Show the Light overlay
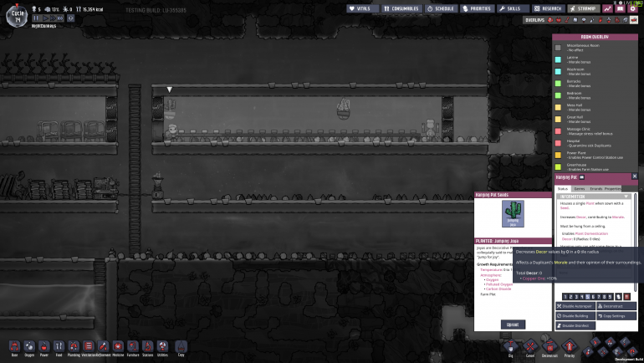Image resolution: width=644 pixels, height=363 pixels. 584,20
